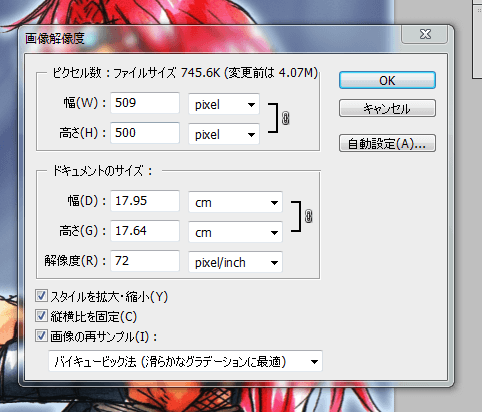Open the pixel/inch resolution unit dropdown

(235, 262)
